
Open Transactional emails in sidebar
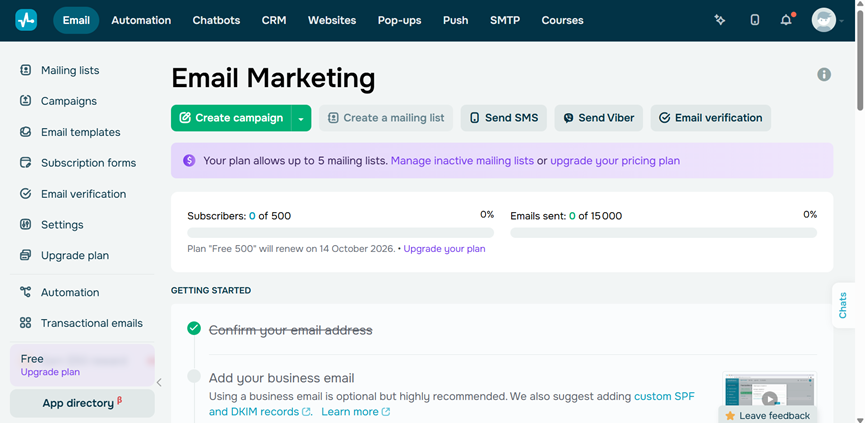[92, 323]
